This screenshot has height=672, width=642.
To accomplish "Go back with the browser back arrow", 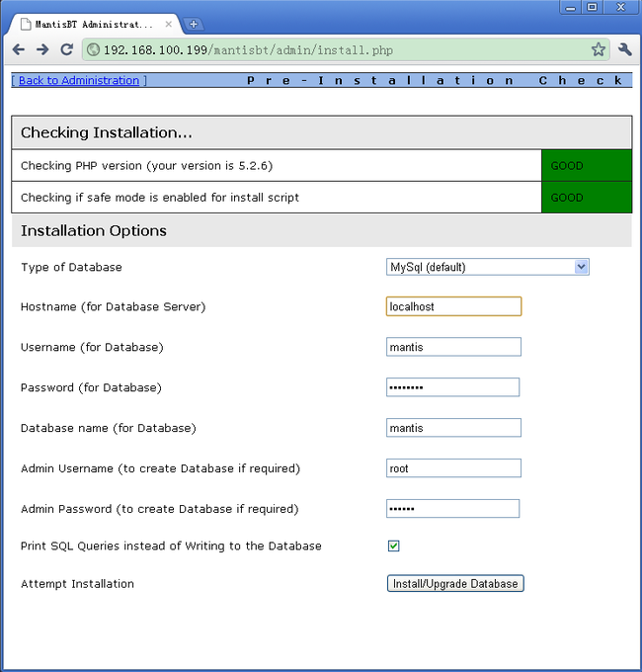I will click(19, 49).
